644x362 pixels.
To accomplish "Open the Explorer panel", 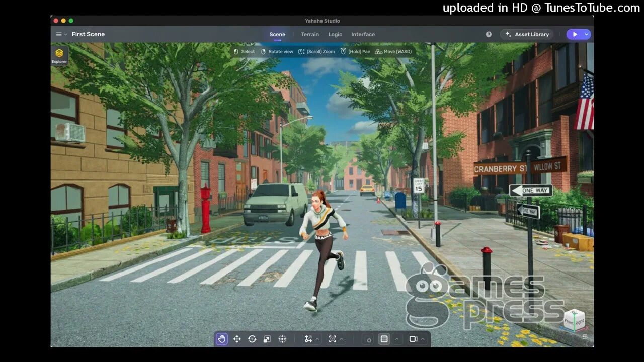I will [59, 56].
